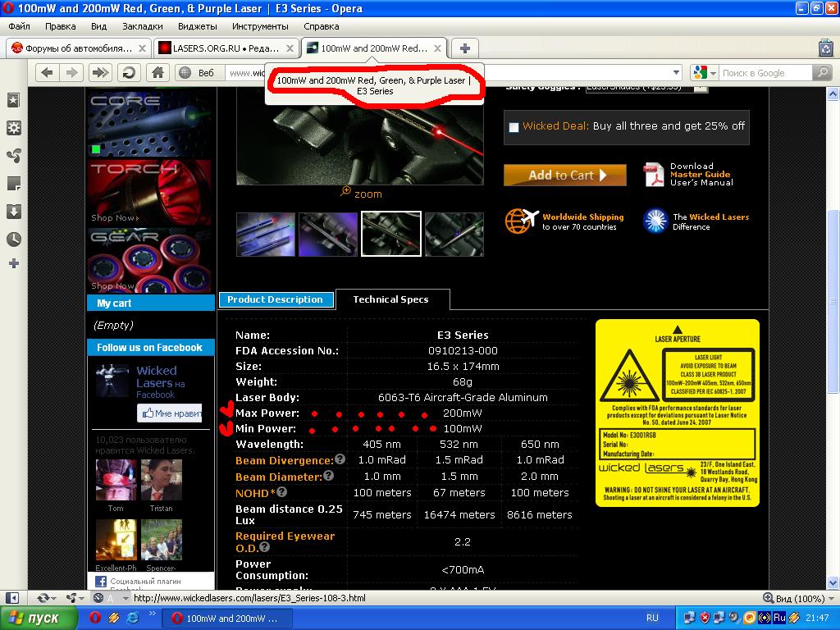Click the Fast Forward double-arrow button
This screenshot has width=840, height=630.
[100, 72]
